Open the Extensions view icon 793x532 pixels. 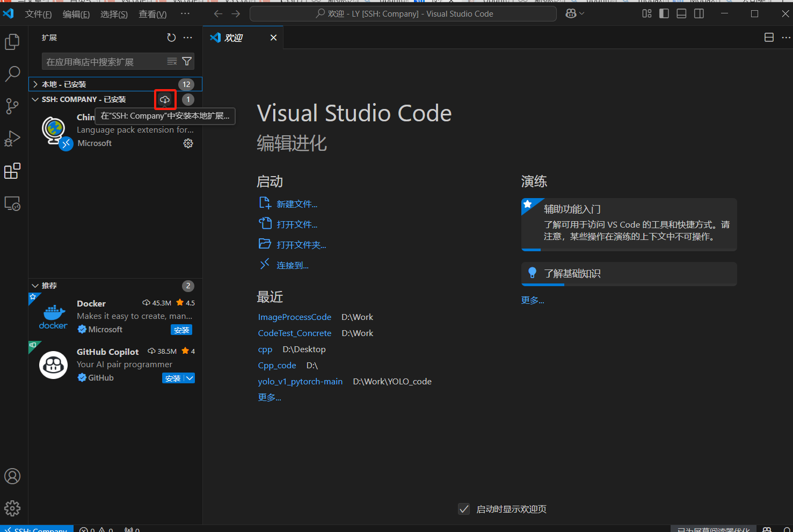12,171
